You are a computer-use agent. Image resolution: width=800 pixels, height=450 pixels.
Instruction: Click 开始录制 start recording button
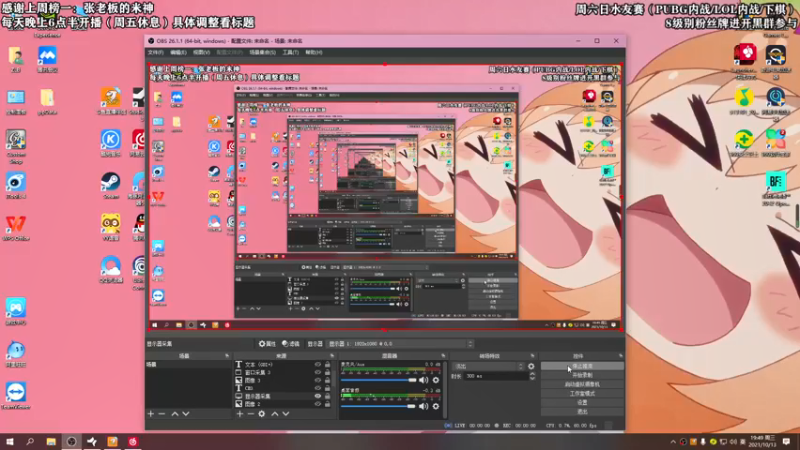tap(582, 375)
